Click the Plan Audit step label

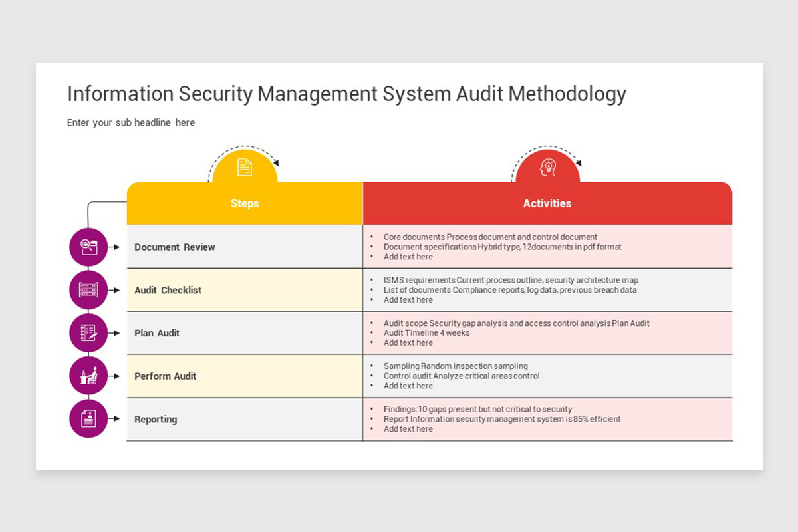pos(157,333)
